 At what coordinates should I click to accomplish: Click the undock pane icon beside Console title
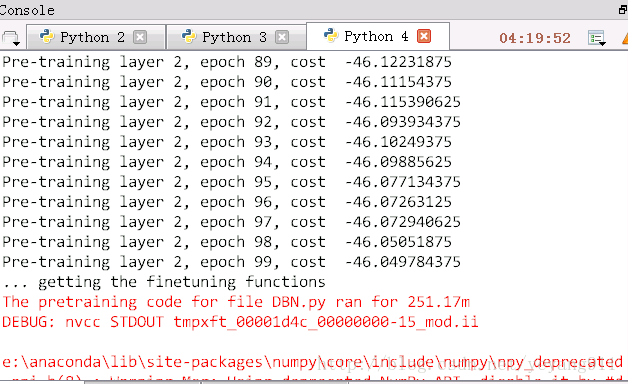click(x=623, y=10)
